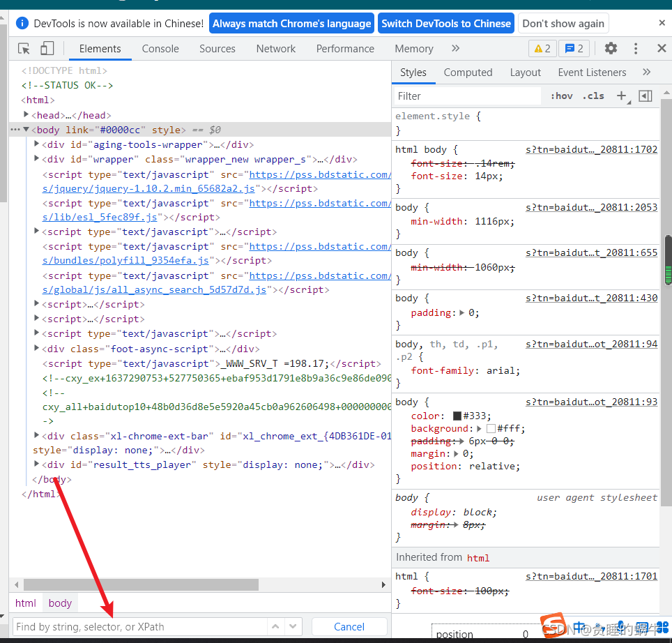672x643 pixels.
Task: Expand the foot-async-script div
Action: click(x=36, y=347)
